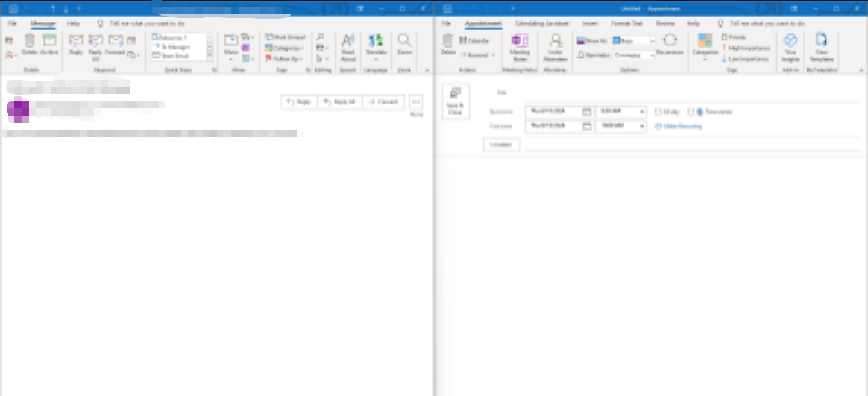868x396 pixels.
Task: Switch to Scheduling Assistant tab
Action: point(542,24)
